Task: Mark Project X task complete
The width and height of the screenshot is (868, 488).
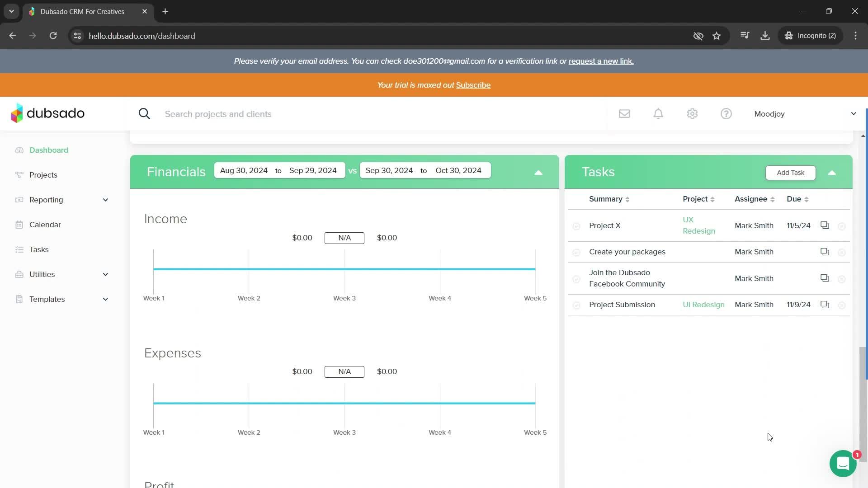Action: click(x=576, y=226)
